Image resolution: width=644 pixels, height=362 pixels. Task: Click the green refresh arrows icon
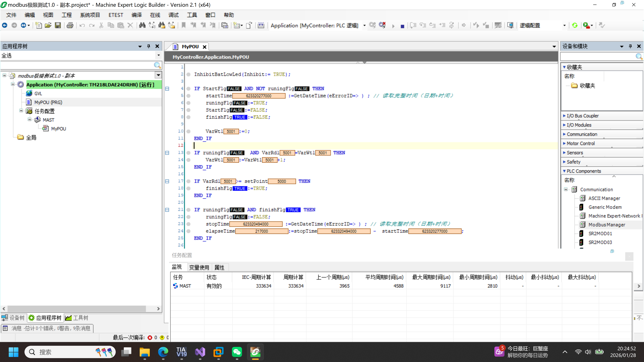[575, 25]
